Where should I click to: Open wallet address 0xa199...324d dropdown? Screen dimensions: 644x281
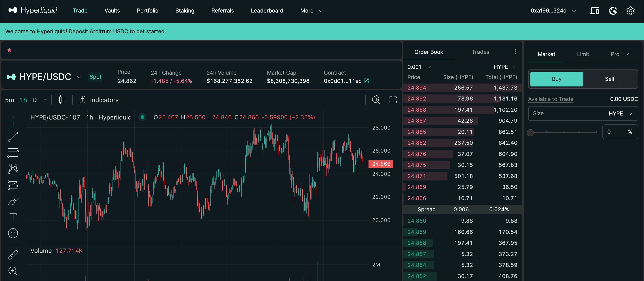[553, 10]
